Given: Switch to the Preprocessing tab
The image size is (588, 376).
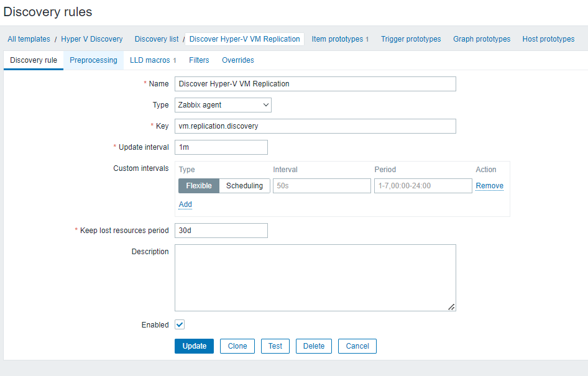Looking at the screenshot, I should [x=93, y=60].
